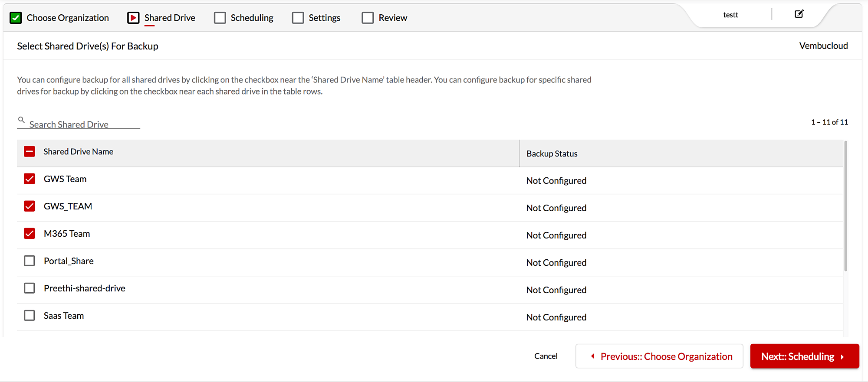Screen dimensions: 868x382
Task: Click the testt backup name label
Action: (730, 15)
